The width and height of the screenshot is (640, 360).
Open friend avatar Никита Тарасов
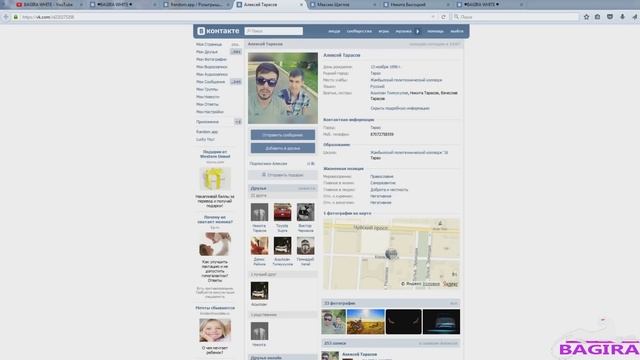point(259,212)
